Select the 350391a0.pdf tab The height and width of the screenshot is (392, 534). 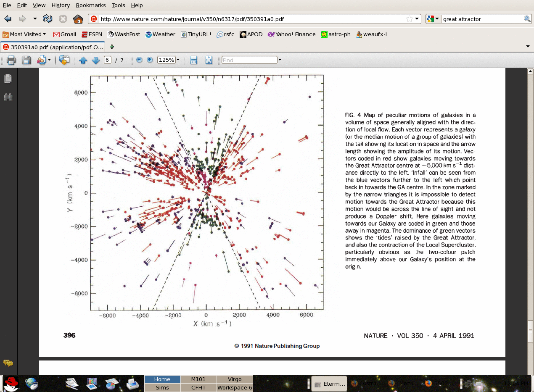click(x=53, y=47)
